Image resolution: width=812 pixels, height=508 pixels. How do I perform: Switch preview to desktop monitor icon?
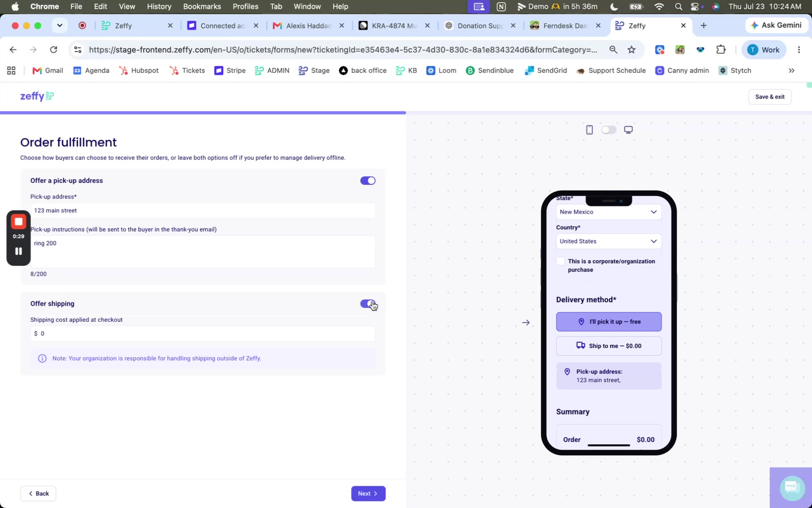(x=628, y=130)
